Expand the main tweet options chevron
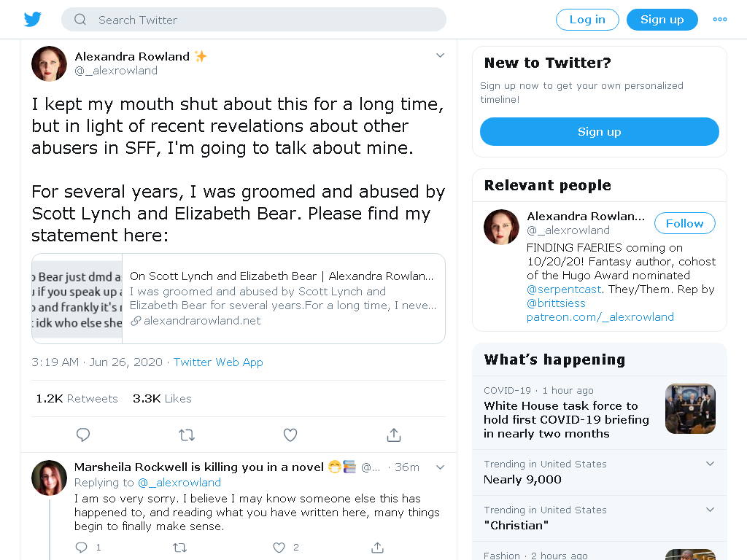This screenshot has height=560, width=747. 440,55
